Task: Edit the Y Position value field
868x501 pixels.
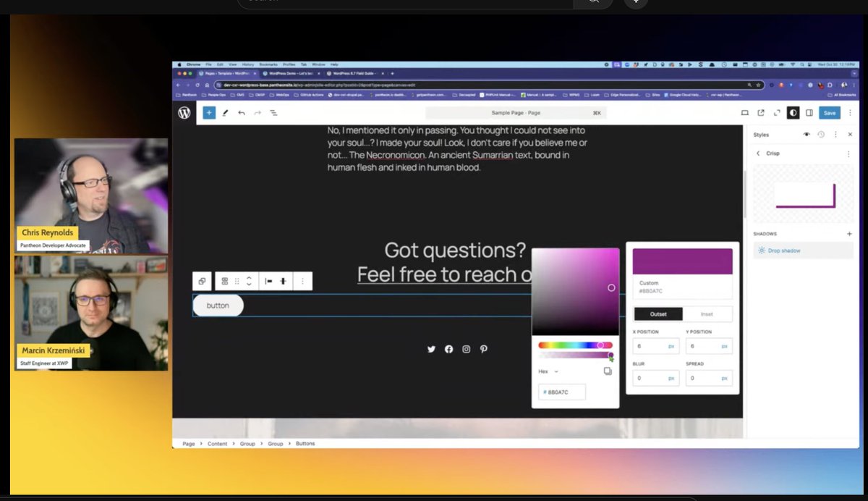Action: (x=702, y=347)
